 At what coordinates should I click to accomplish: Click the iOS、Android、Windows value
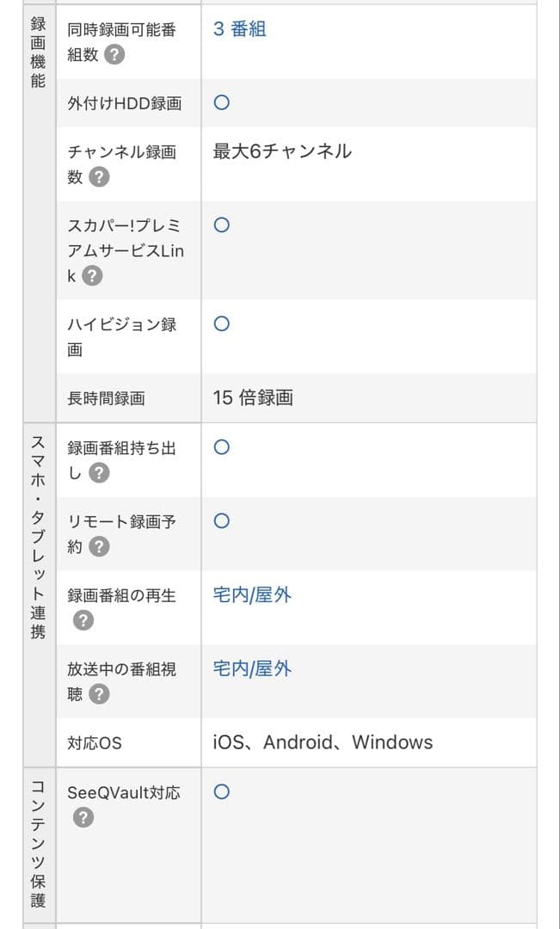click(x=323, y=742)
